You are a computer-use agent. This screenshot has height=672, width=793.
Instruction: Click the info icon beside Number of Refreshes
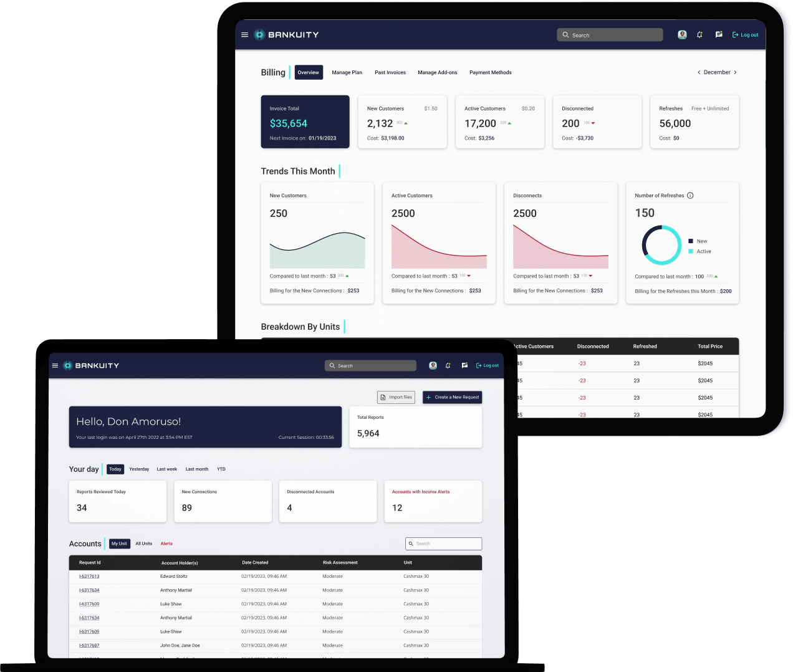pyautogui.click(x=690, y=196)
